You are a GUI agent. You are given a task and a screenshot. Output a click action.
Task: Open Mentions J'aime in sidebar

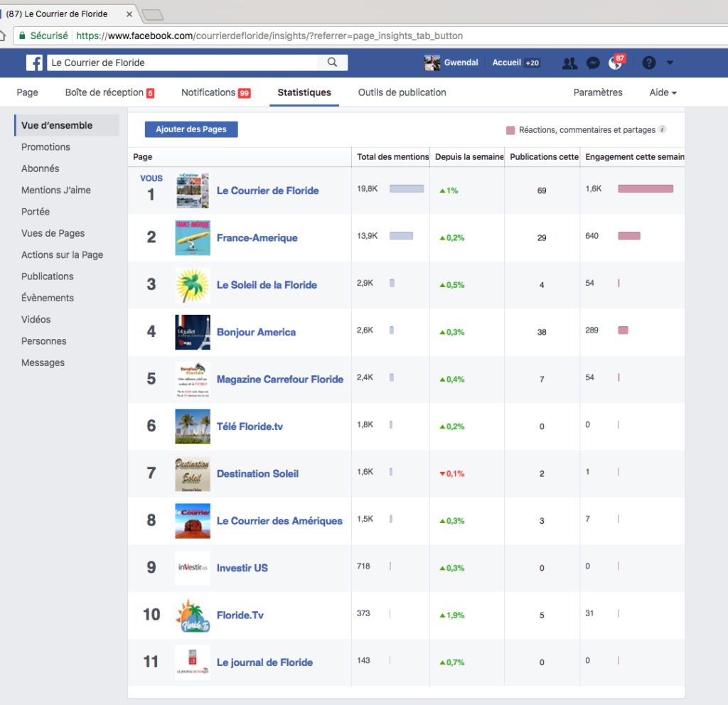tap(56, 190)
